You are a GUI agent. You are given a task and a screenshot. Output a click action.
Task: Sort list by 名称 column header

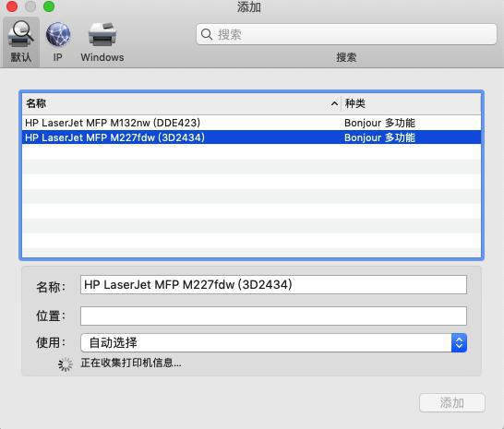[181, 103]
